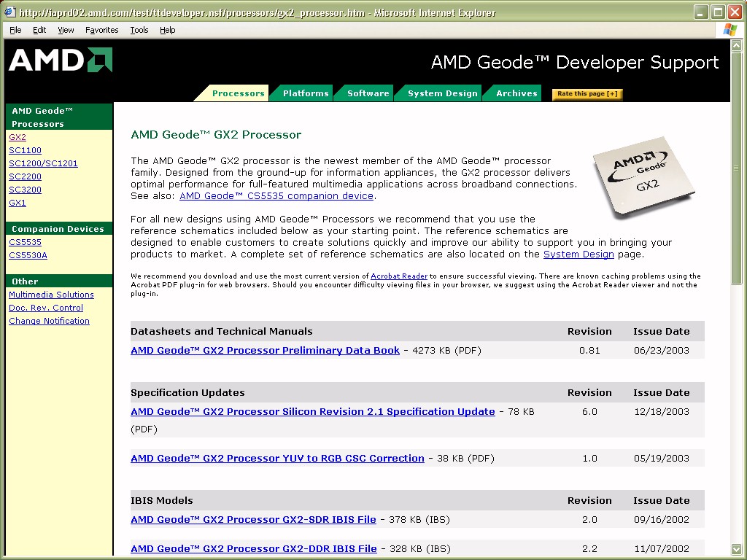This screenshot has width=747, height=560.
Task: Download GX2 Processor Preliminary Data Book
Action: coord(265,351)
